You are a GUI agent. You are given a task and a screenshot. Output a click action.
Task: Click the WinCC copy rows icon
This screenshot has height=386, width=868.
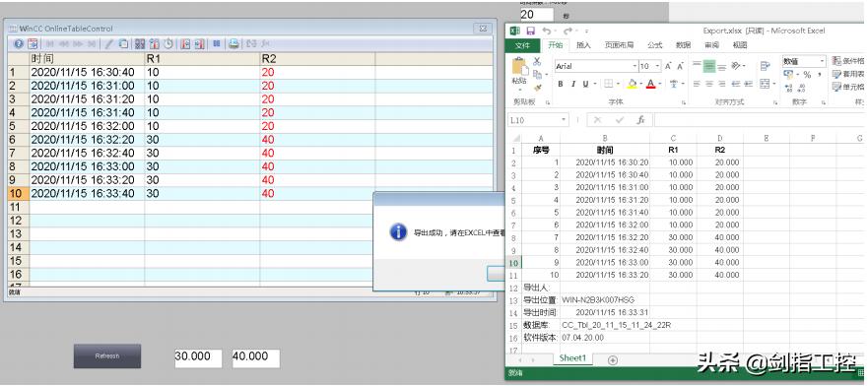pyautogui.click(x=123, y=43)
